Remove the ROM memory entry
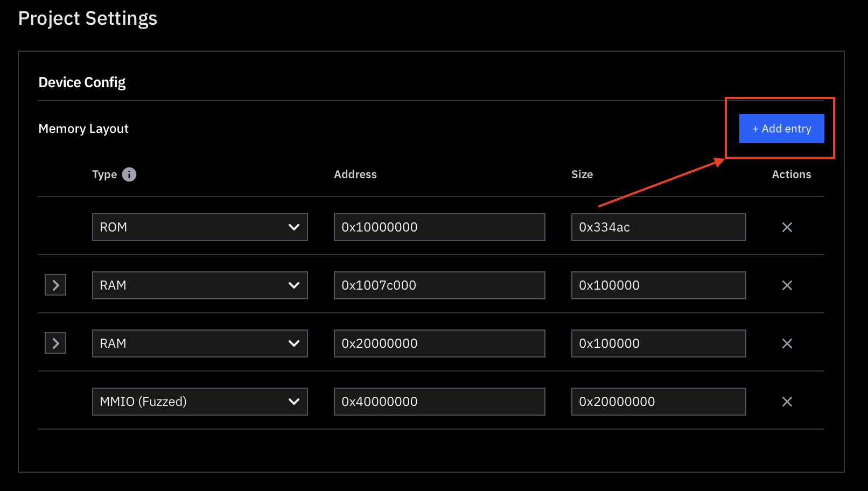Viewport: 868px width, 491px height. pyautogui.click(x=787, y=227)
